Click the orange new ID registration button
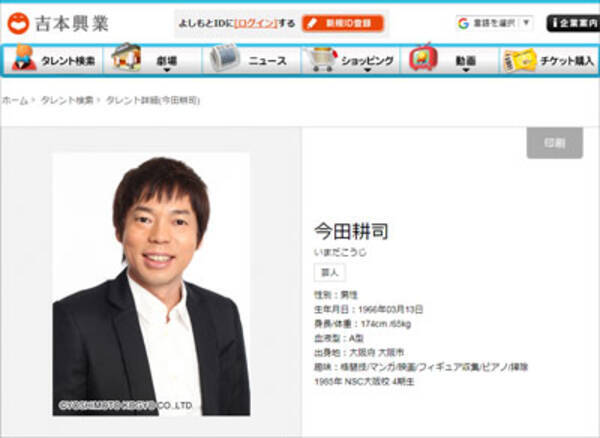Screen dimensions: 600x438 343,23
